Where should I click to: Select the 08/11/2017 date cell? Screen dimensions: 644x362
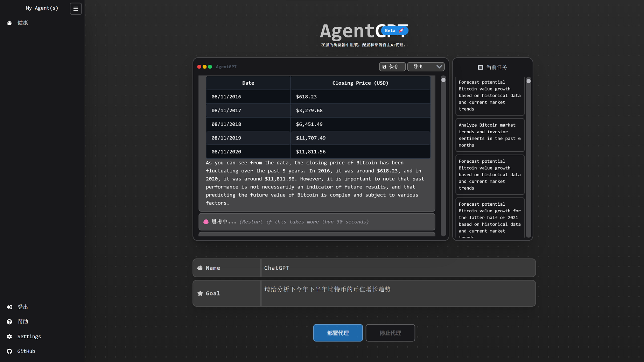[248, 111]
